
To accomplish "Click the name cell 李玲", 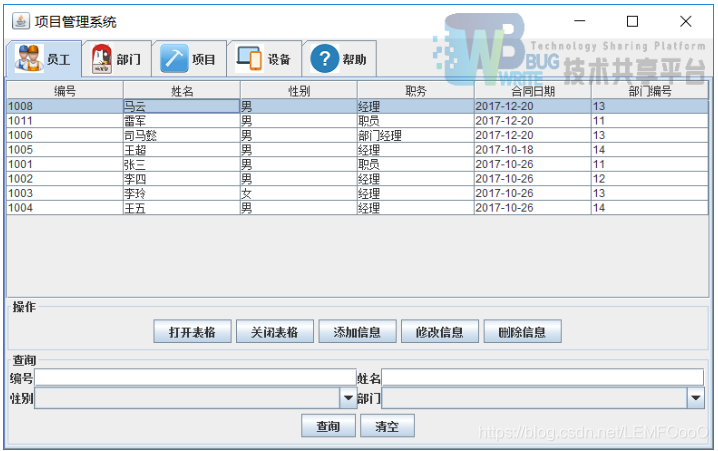I will [x=182, y=193].
